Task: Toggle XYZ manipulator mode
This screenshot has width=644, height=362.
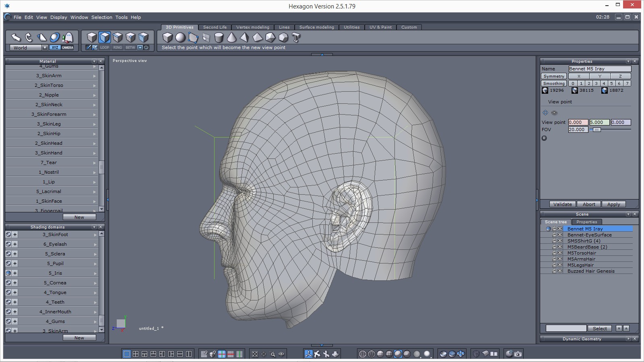Action: [55, 47]
